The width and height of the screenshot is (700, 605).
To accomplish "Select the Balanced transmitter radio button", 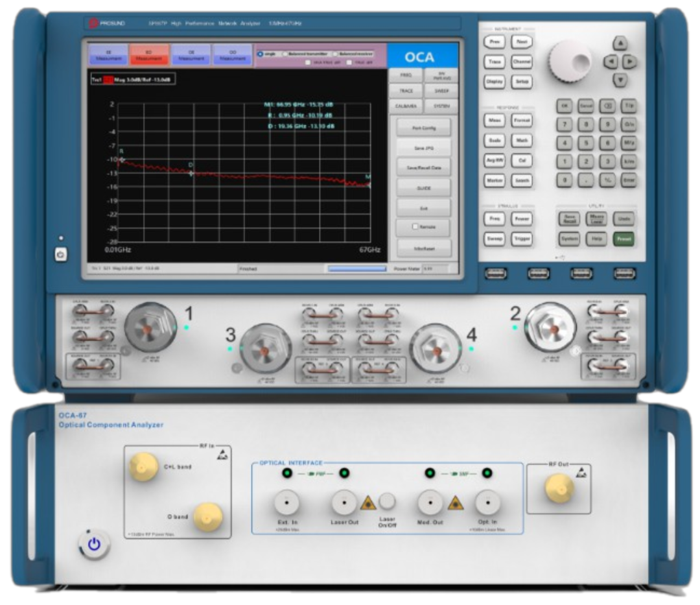I will (x=285, y=54).
